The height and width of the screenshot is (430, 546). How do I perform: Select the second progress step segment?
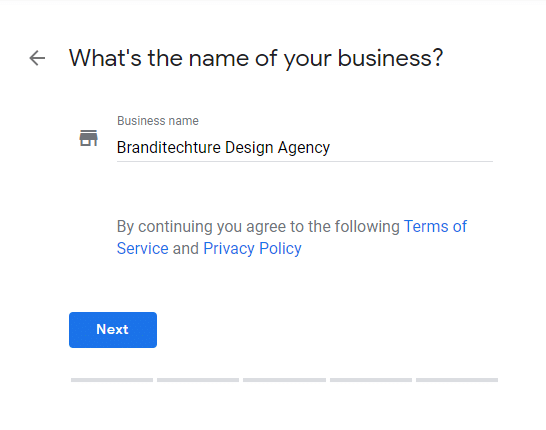198,380
